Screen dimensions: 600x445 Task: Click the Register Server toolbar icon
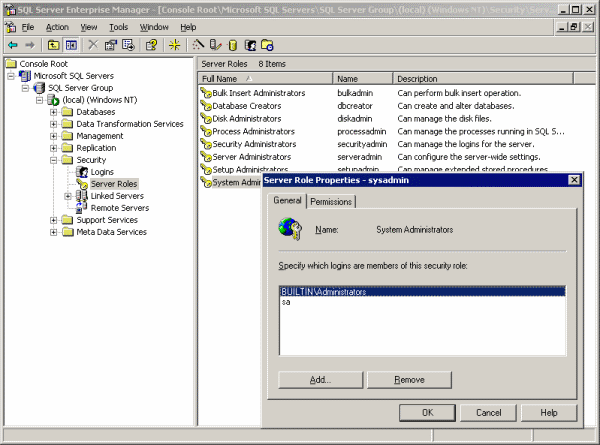pyautogui.click(x=215, y=45)
